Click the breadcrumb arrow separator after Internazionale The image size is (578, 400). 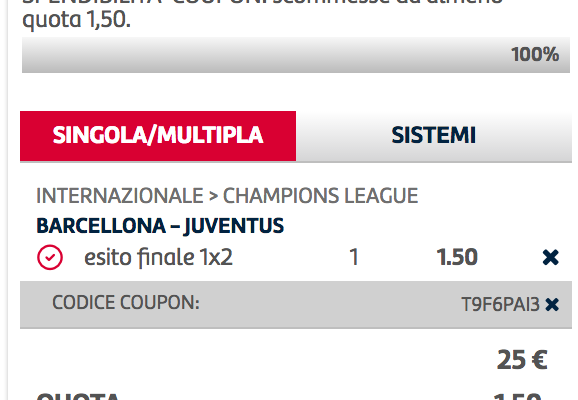tap(213, 196)
